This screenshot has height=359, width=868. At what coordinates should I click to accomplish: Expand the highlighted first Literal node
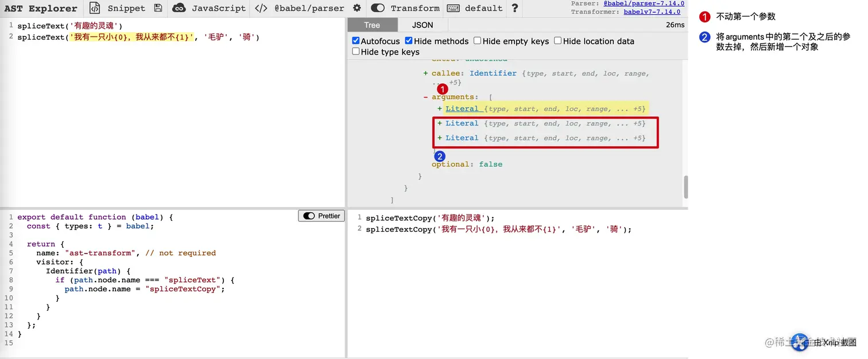(x=440, y=108)
